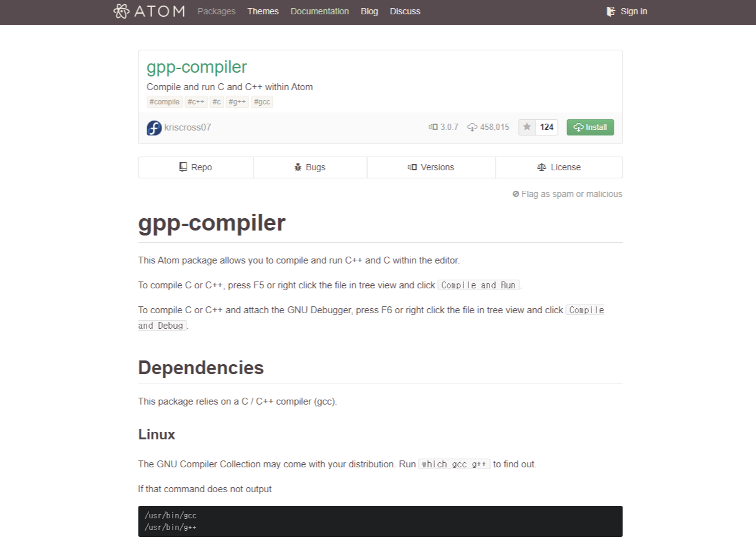Click the large gpp-compiler README heading
Screen dimensions: 756x545
(212, 222)
